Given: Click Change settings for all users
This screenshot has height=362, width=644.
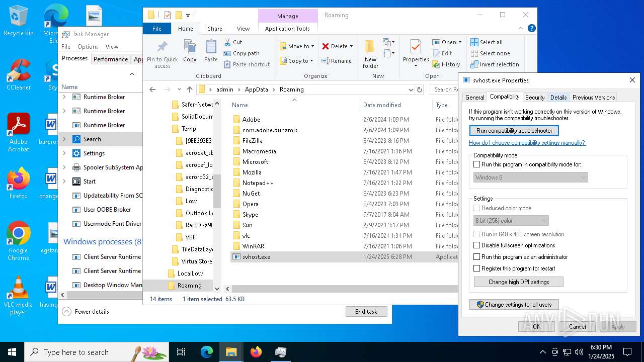Looking at the screenshot, I should pyautogui.click(x=514, y=305).
